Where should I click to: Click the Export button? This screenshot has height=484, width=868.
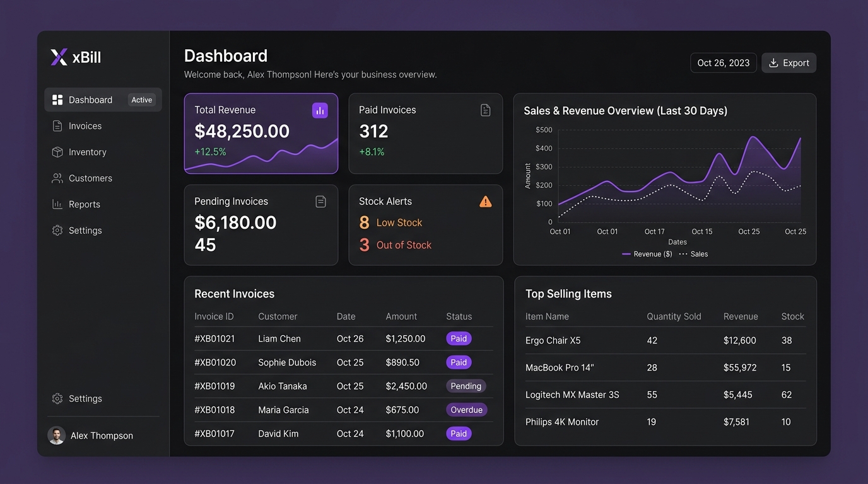pos(789,63)
